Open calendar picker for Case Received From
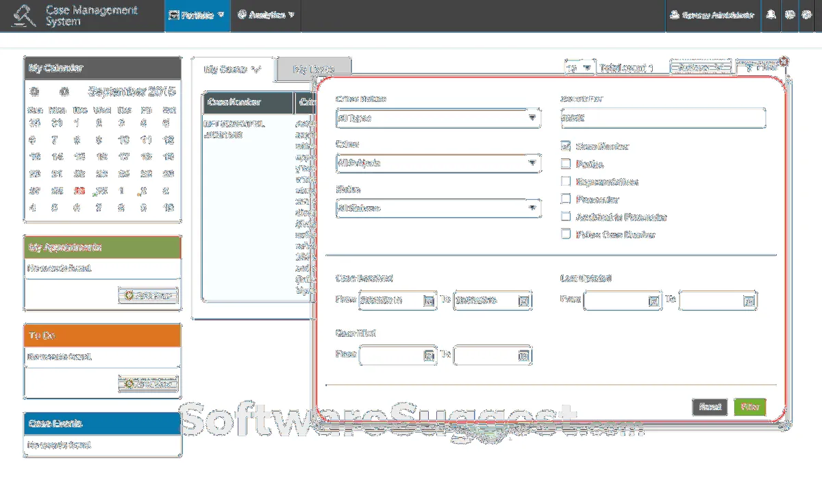The width and height of the screenshot is (822, 504). 429,300
